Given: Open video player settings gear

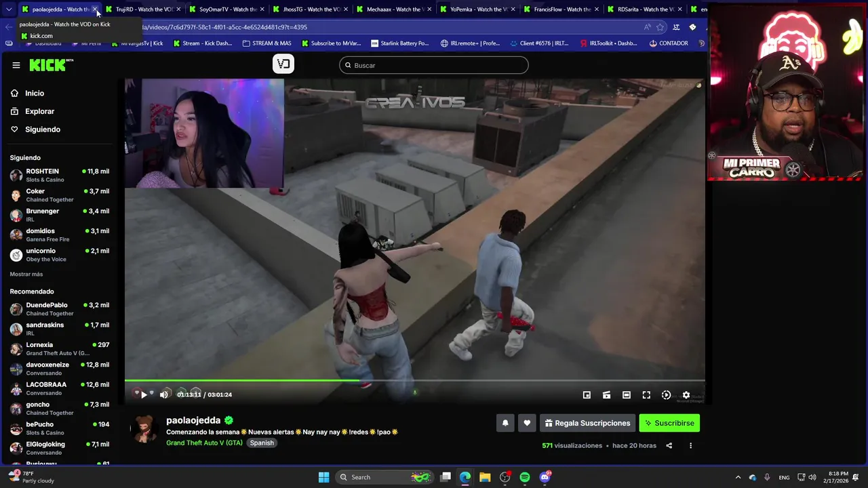Looking at the screenshot, I should coord(686,395).
